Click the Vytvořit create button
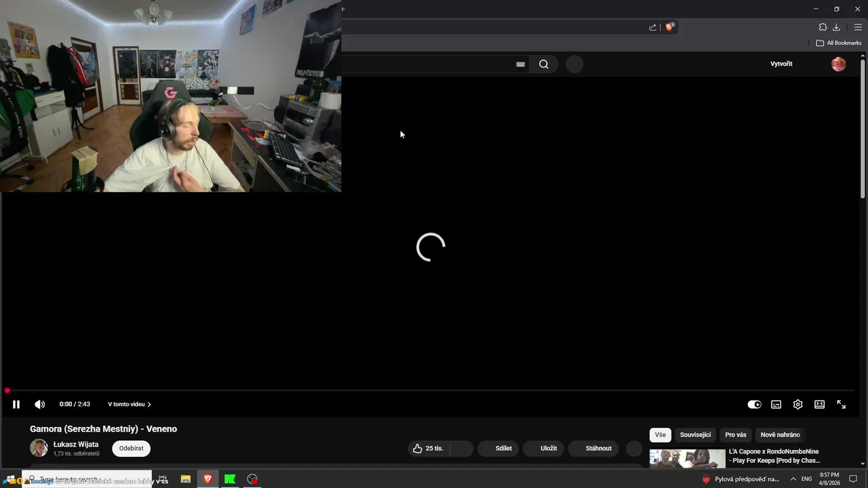 click(781, 64)
